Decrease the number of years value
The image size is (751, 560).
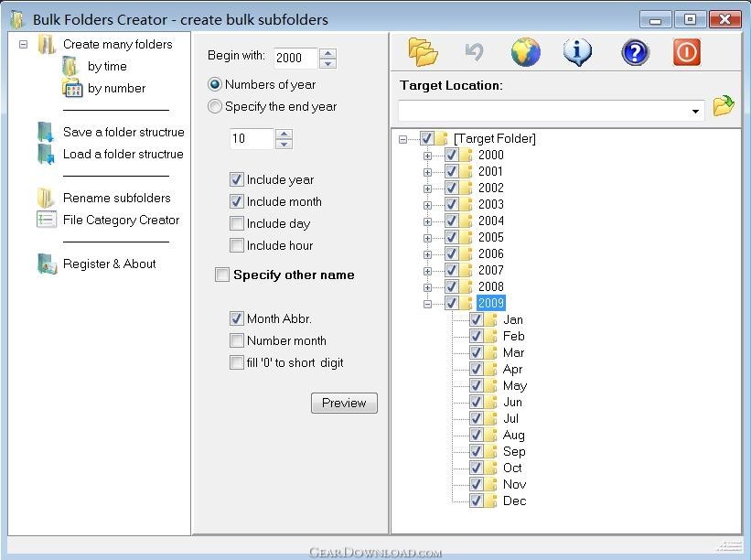pos(284,144)
